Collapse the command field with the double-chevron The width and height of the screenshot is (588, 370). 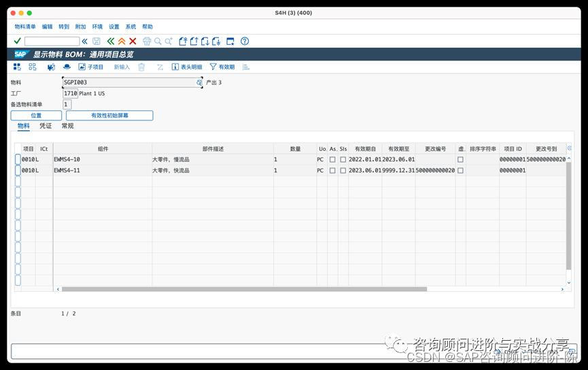(x=85, y=41)
